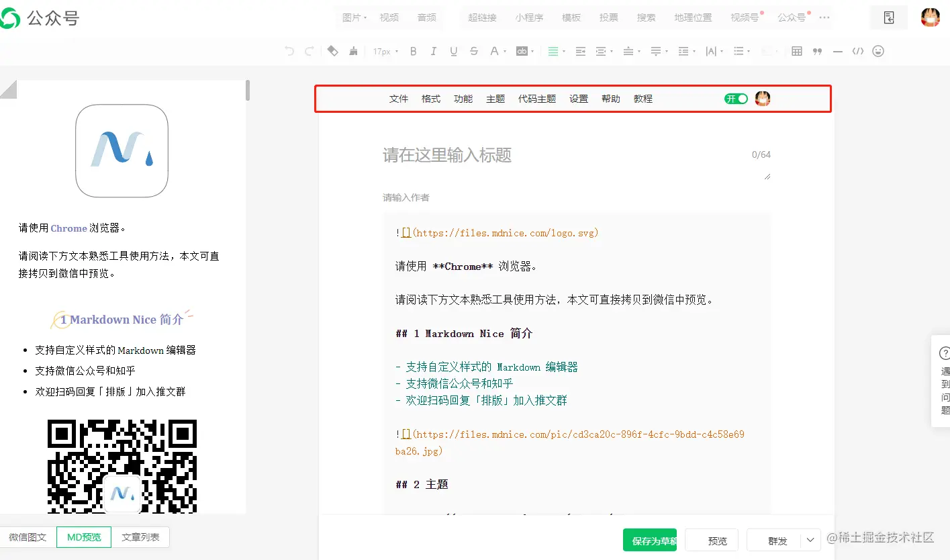Select the MD预览 tab
The height and width of the screenshot is (560, 950).
coord(84,537)
